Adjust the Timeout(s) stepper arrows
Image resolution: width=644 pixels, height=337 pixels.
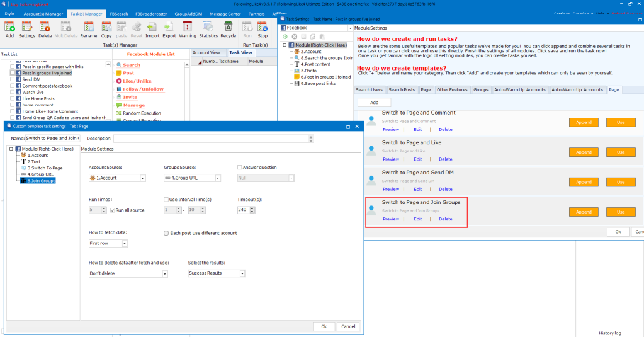click(252, 210)
